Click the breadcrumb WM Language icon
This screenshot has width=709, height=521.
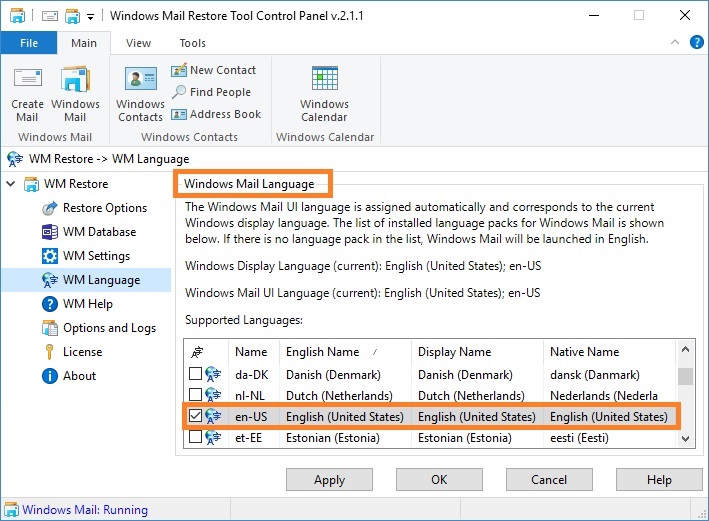(15, 159)
